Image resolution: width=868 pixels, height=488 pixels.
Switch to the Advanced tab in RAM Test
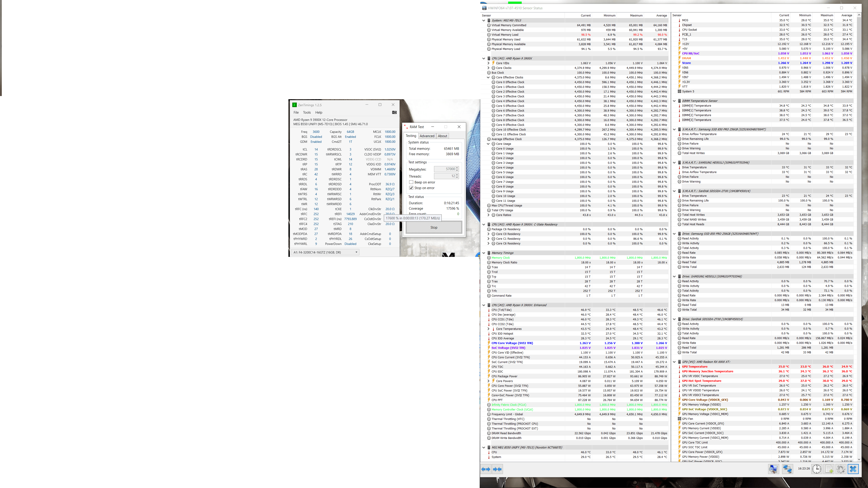[427, 136]
